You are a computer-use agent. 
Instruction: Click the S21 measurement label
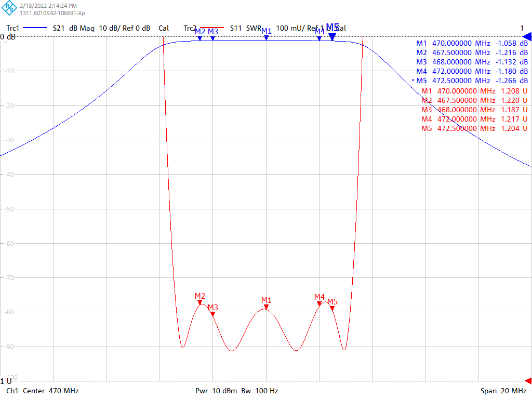(x=59, y=28)
